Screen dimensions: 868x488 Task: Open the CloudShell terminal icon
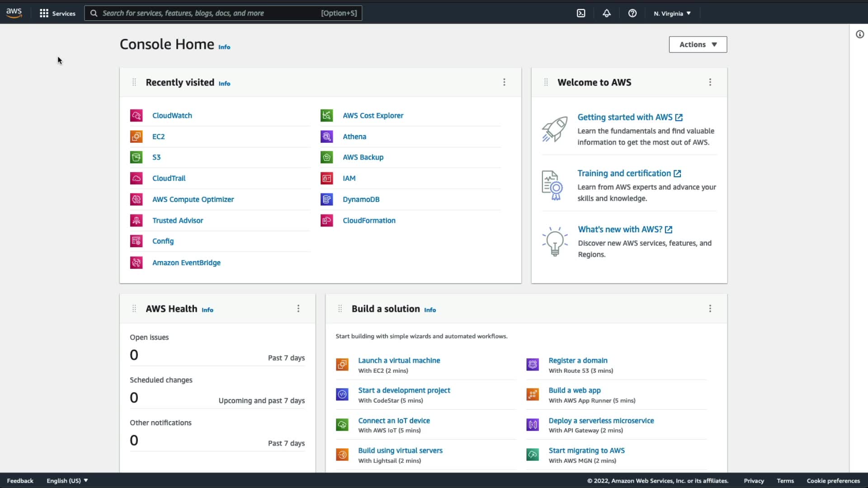(581, 13)
